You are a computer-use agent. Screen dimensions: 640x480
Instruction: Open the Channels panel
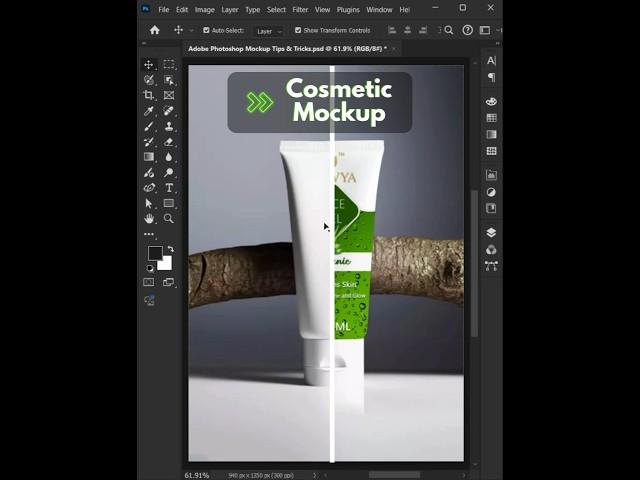point(491,249)
